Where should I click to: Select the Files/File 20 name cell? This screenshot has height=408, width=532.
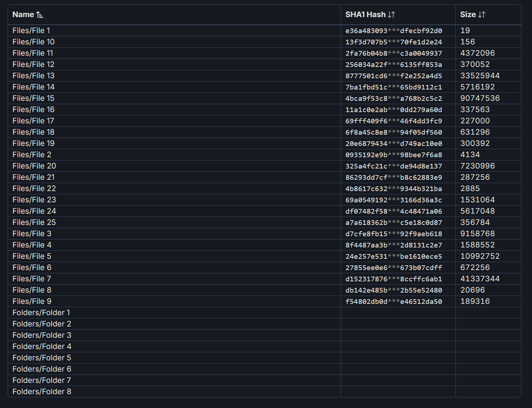pyautogui.click(x=34, y=166)
